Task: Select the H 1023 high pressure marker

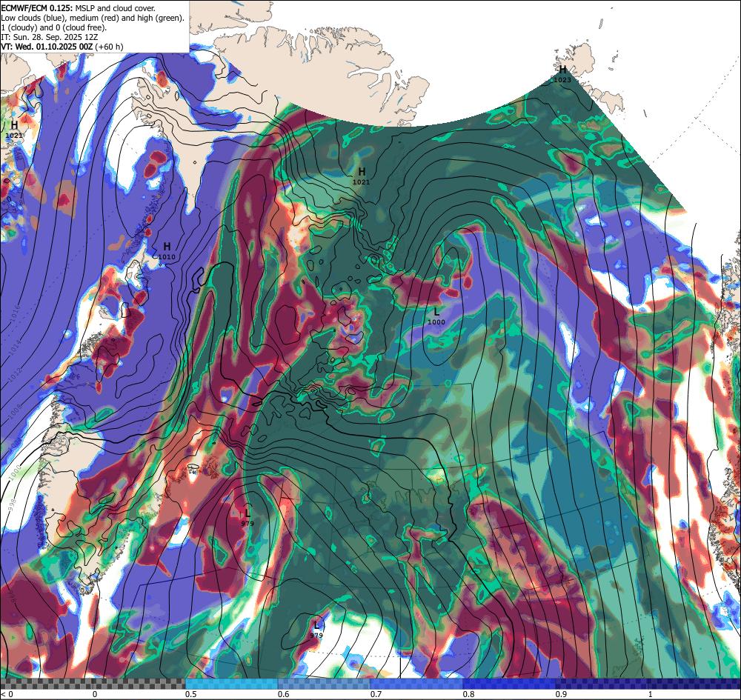Action: click(x=562, y=74)
